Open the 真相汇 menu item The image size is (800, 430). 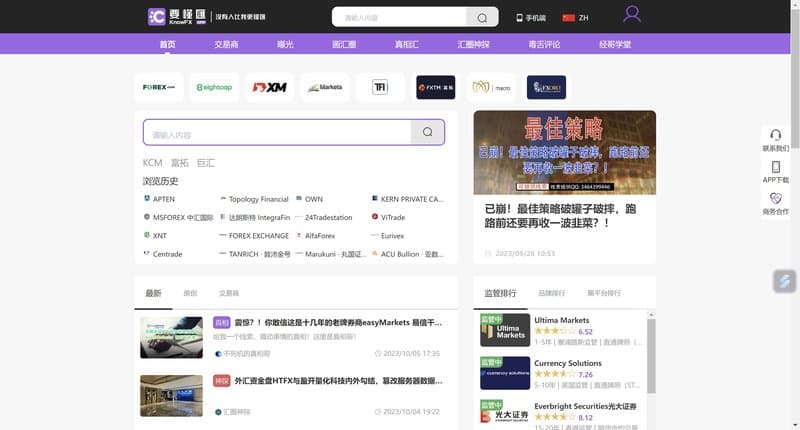tap(407, 44)
